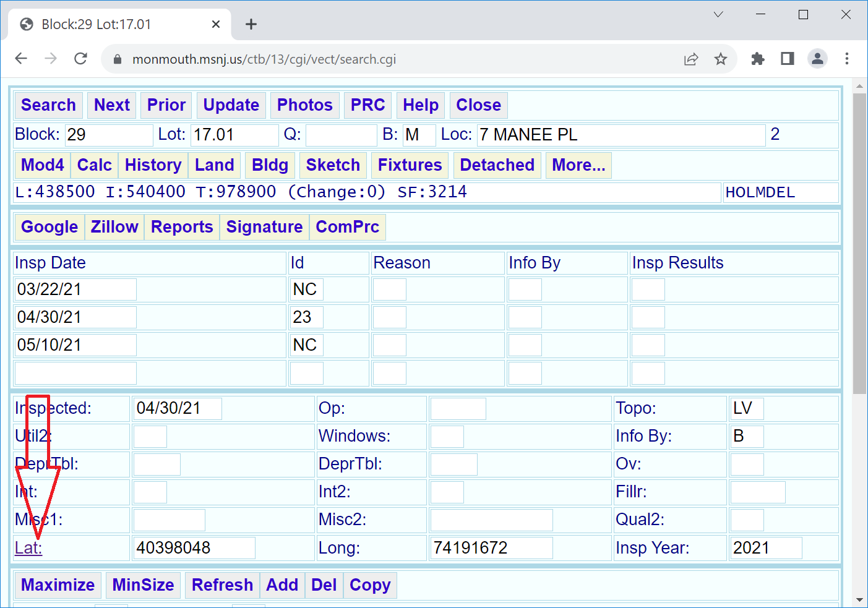Click the address bar URL
868x608 pixels.
point(264,59)
